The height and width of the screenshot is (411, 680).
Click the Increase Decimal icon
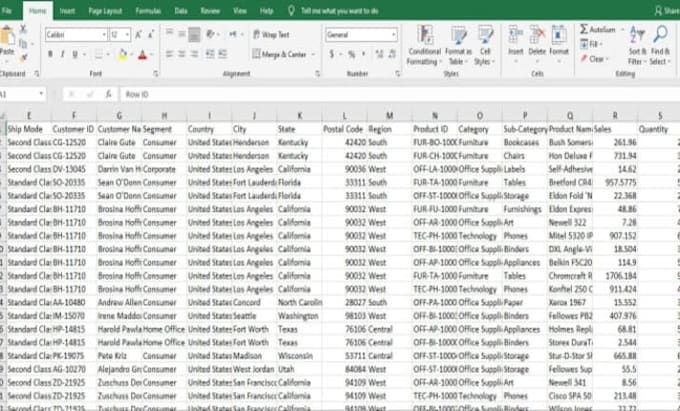[379, 54]
